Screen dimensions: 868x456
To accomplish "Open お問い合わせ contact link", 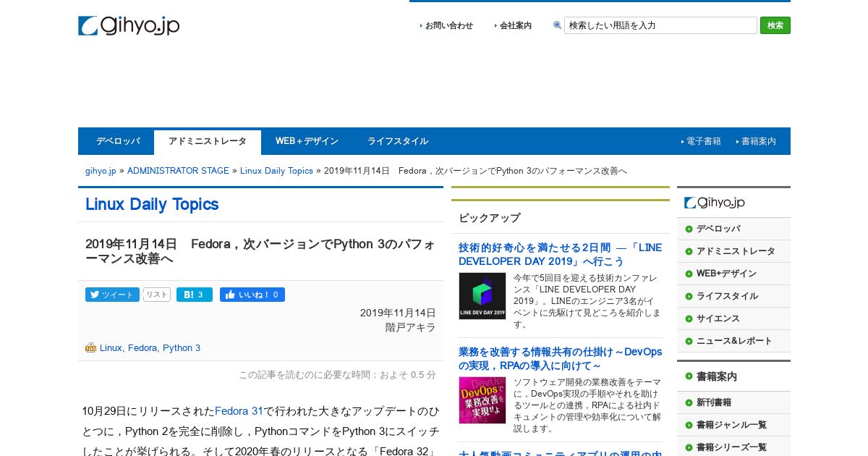I will click(x=448, y=25).
